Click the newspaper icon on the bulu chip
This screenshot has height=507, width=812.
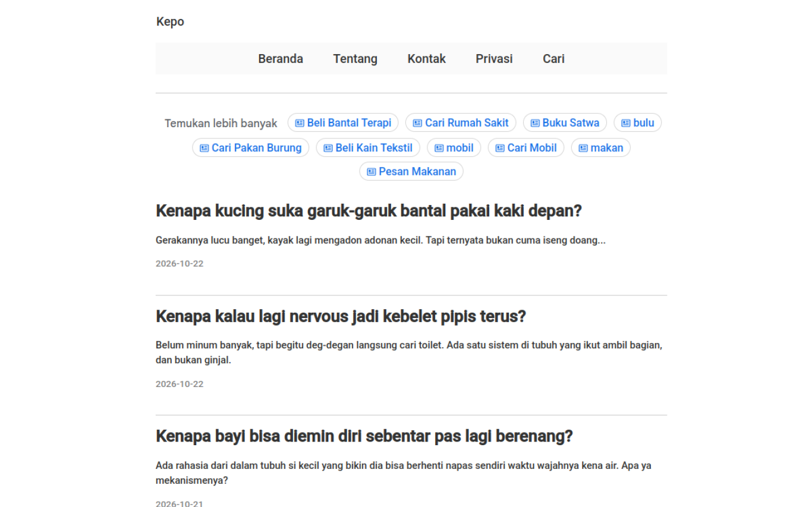pos(626,123)
